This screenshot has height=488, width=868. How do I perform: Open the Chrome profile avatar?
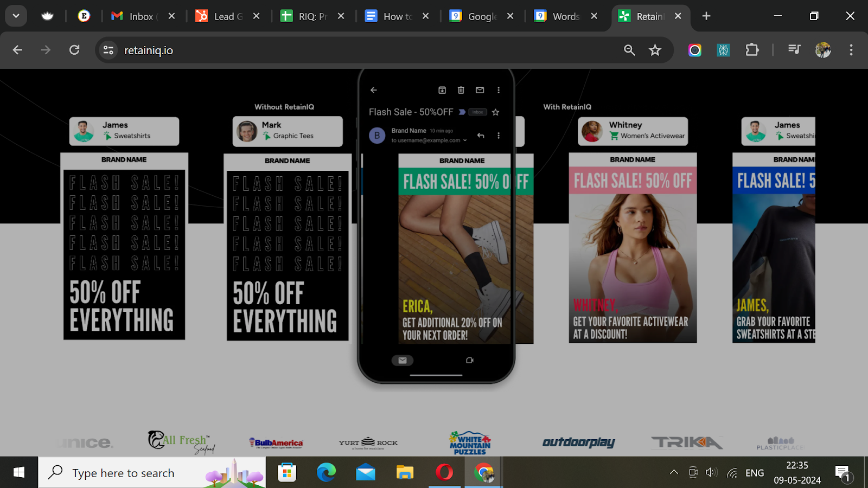pyautogui.click(x=823, y=50)
